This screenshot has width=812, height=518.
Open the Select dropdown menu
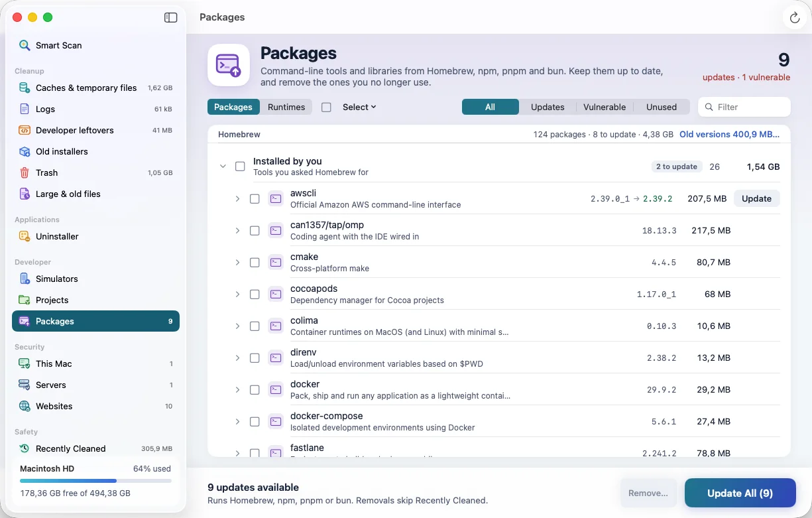[x=359, y=107]
